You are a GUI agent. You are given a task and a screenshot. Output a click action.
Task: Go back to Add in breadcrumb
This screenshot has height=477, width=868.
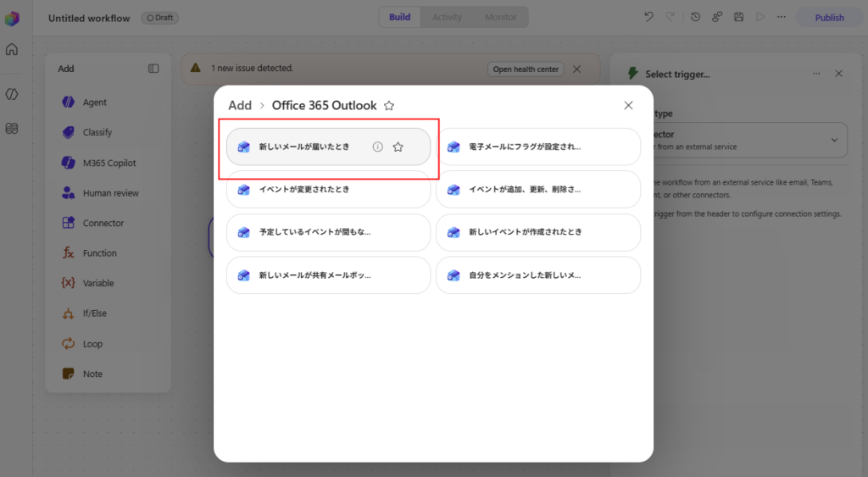240,105
